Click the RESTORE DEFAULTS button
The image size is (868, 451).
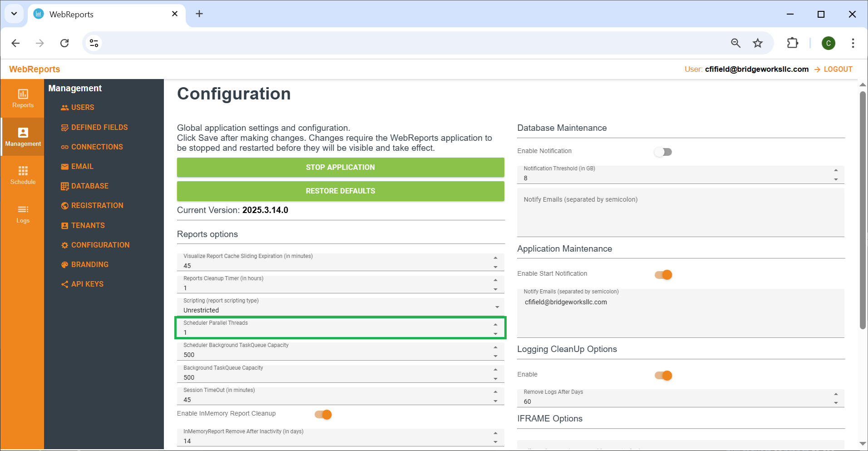(340, 191)
